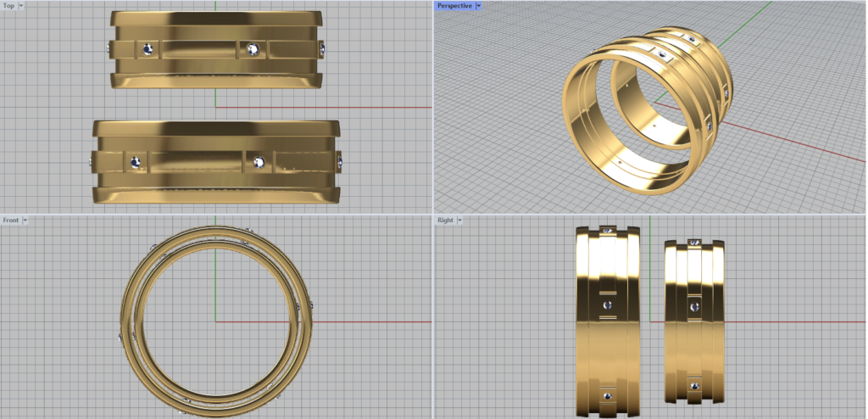Viewport: 868px width, 419px height.
Task: Activate the Top viewport title label
Action: pos(8,6)
